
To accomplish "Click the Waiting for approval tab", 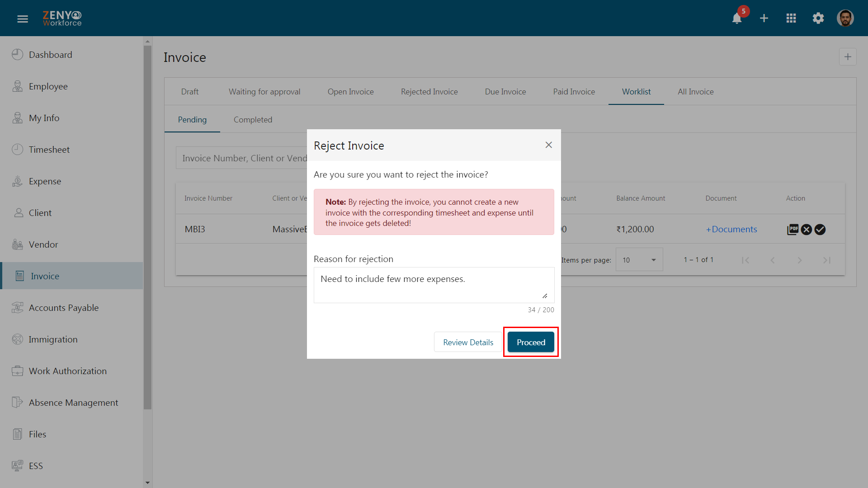I will point(264,91).
